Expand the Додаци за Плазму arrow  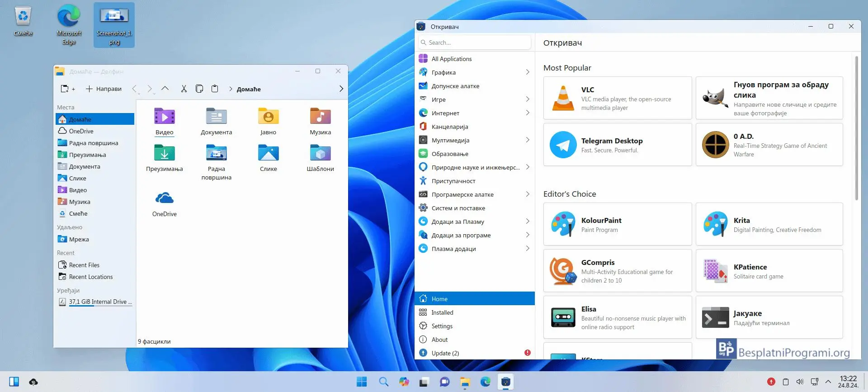point(528,222)
